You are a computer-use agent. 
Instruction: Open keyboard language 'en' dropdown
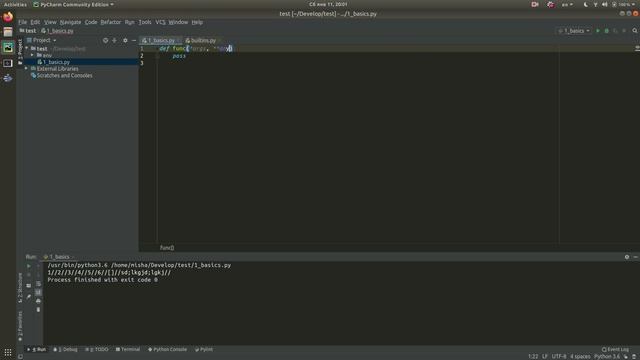(567, 4)
